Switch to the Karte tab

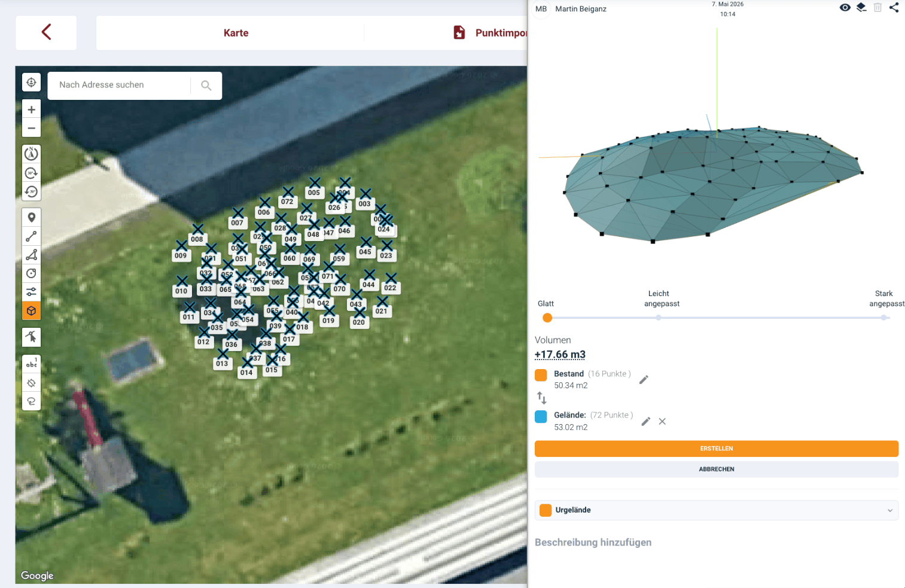click(236, 33)
